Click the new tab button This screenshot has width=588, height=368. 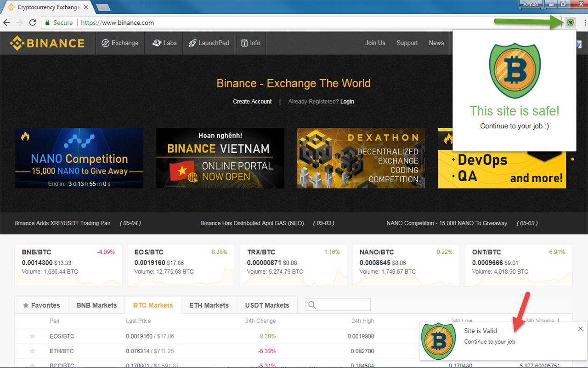pos(103,7)
